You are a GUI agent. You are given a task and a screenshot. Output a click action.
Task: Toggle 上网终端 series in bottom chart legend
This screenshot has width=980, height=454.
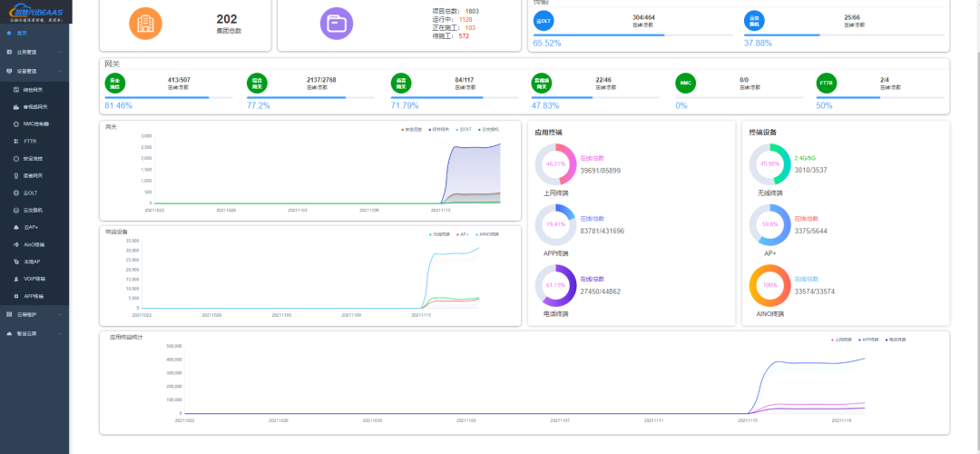click(x=842, y=340)
